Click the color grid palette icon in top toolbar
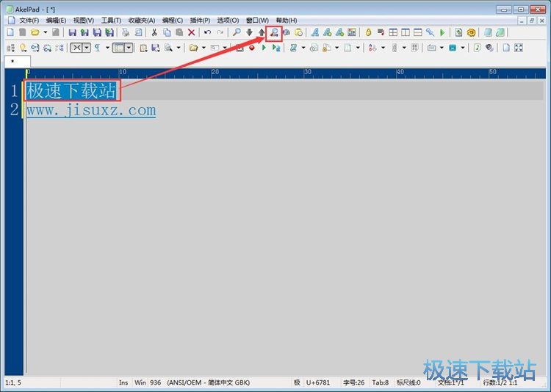 coord(352,32)
